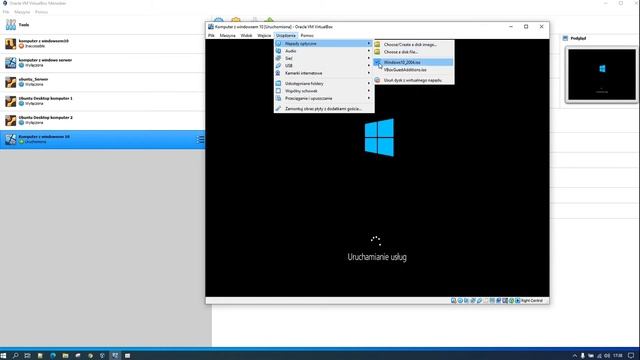Open Windows Start menu
This screenshot has width=640, height=360.
pos(4,356)
